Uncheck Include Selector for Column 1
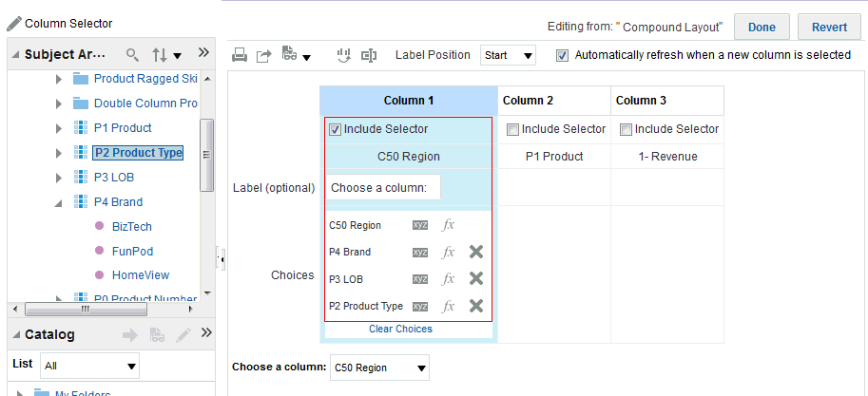Viewport: 868px width, 396px height. (335, 129)
